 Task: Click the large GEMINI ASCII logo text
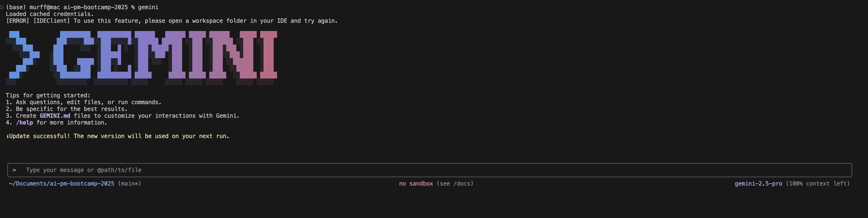coord(165,55)
